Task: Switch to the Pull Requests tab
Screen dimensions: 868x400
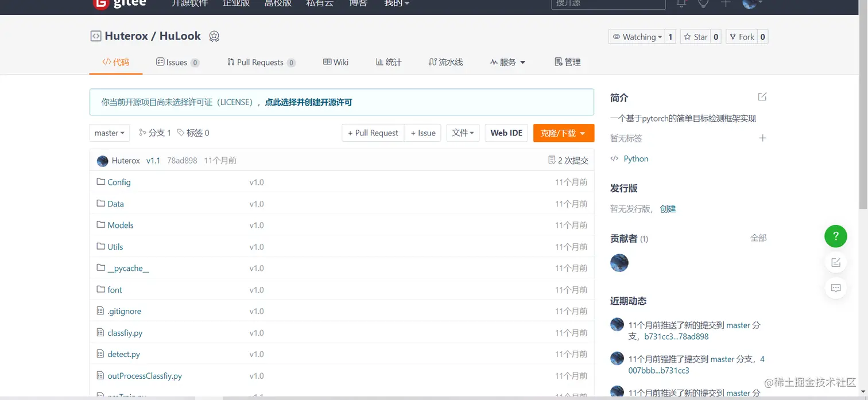Action: pos(261,62)
